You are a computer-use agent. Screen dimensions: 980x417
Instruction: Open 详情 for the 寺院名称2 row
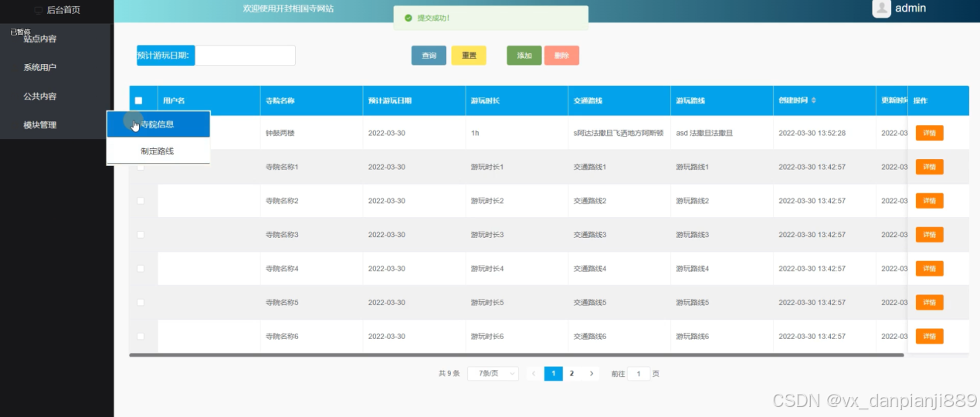click(929, 201)
